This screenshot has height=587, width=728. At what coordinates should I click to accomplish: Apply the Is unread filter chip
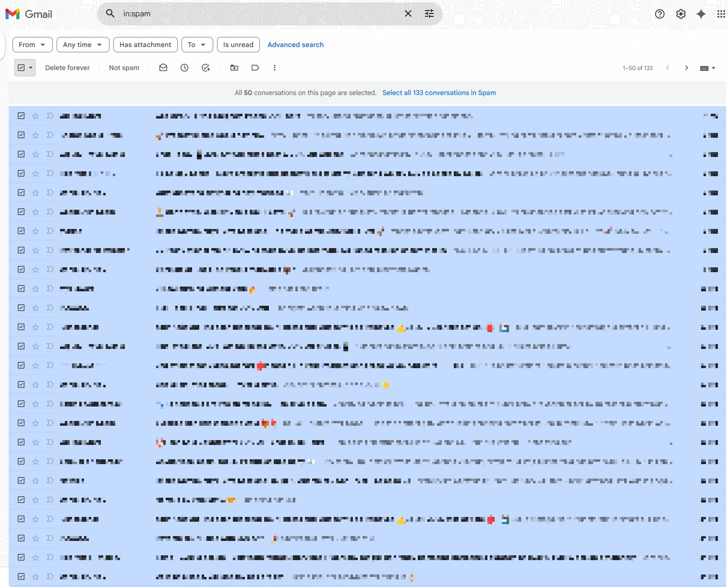(238, 45)
